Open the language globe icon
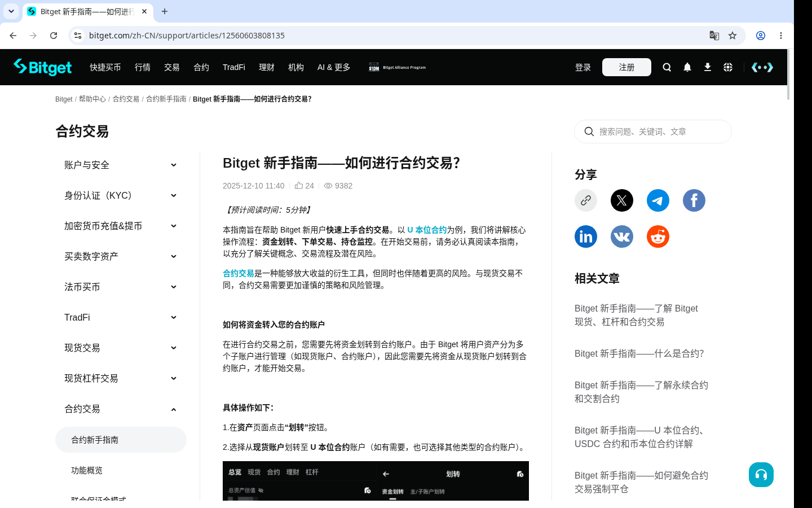Screen dimensions: 812x508 pyautogui.click(x=728, y=67)
